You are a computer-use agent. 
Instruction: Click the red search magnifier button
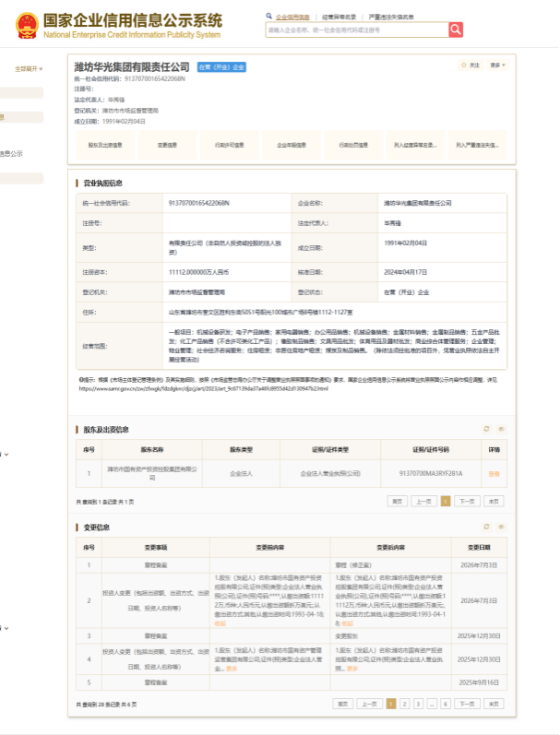tap(456, 30)
